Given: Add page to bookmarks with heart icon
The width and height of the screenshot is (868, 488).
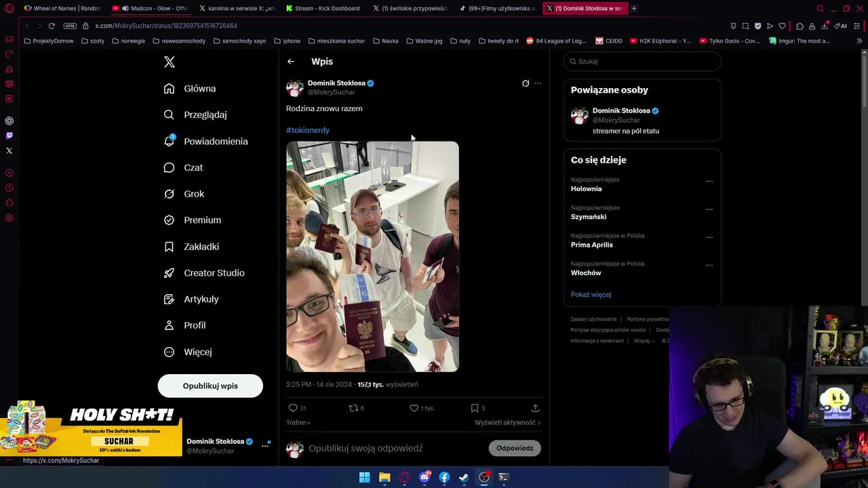Looking at the screenshot, I should point(782,26).
